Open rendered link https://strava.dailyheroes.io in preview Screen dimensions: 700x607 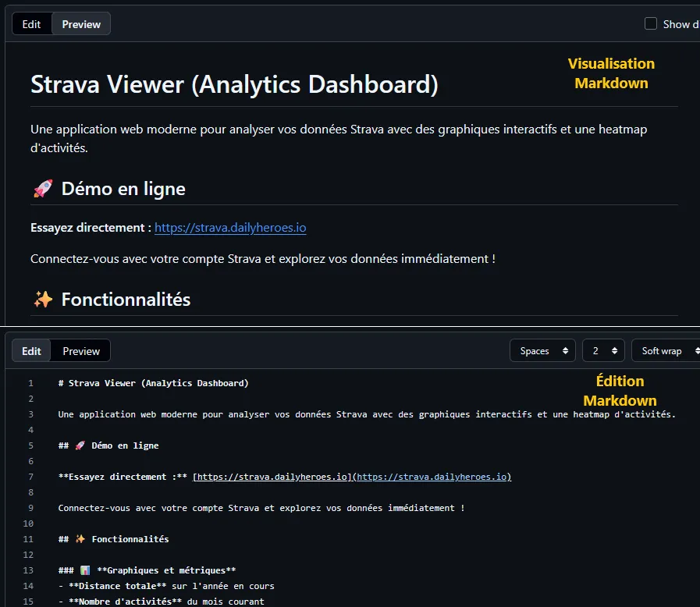click(230, 228)
